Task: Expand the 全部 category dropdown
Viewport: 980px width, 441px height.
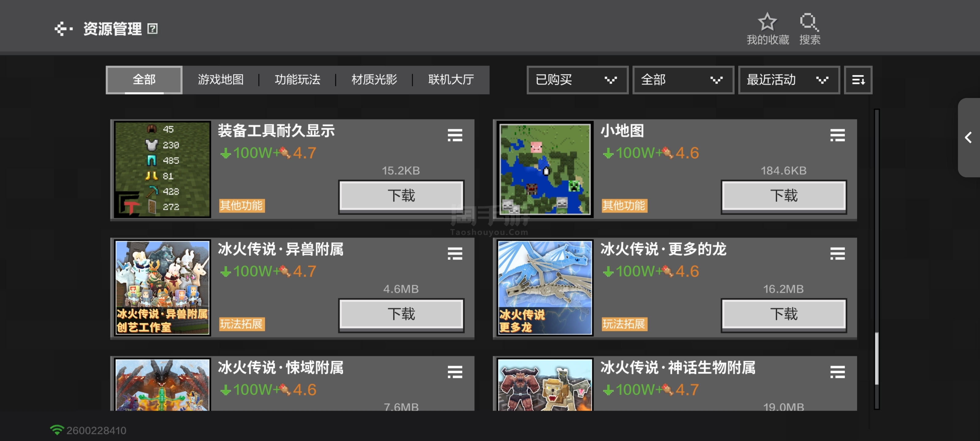Action: pos(683,80)
